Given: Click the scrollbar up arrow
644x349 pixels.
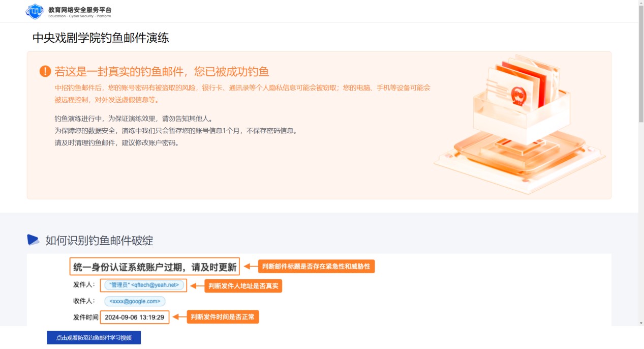Looking at the screenshot, I should coord(641,3).
